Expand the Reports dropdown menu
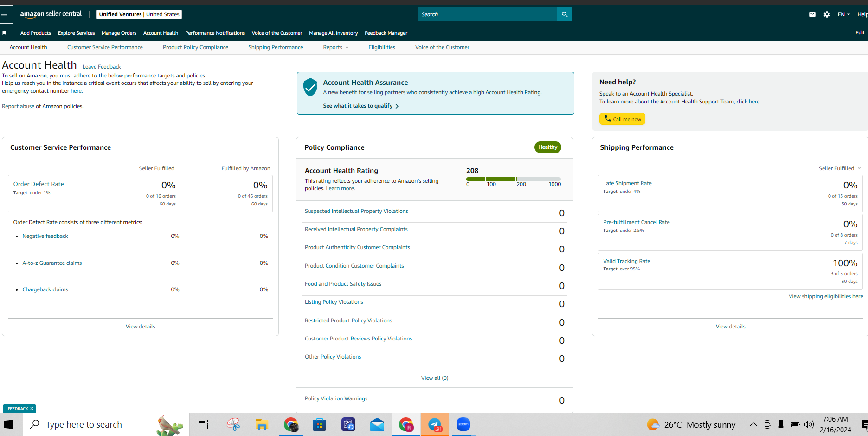The width and height of the screenshot is (868, 436). [336, 47]
